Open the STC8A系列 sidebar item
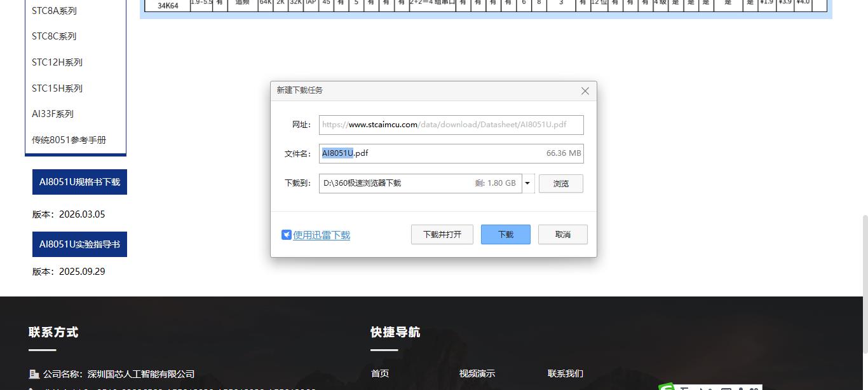Image resolution: width=868 pixels, height=390 pixels. [54, 10]
